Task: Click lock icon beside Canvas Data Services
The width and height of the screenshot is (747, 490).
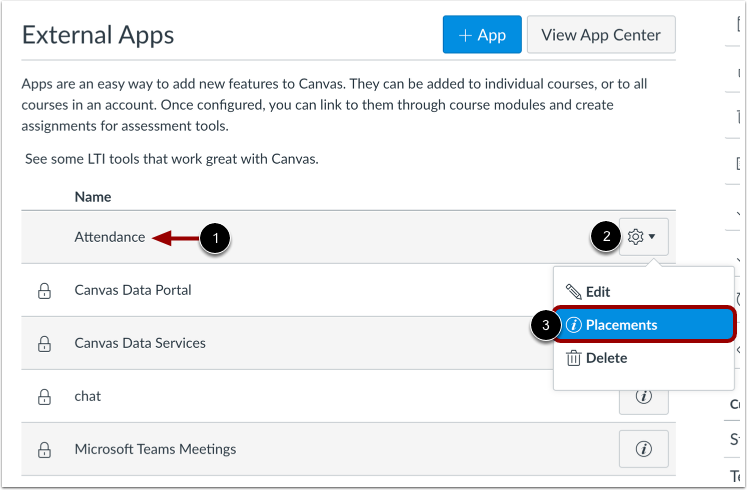Action: tap(44, 344)
